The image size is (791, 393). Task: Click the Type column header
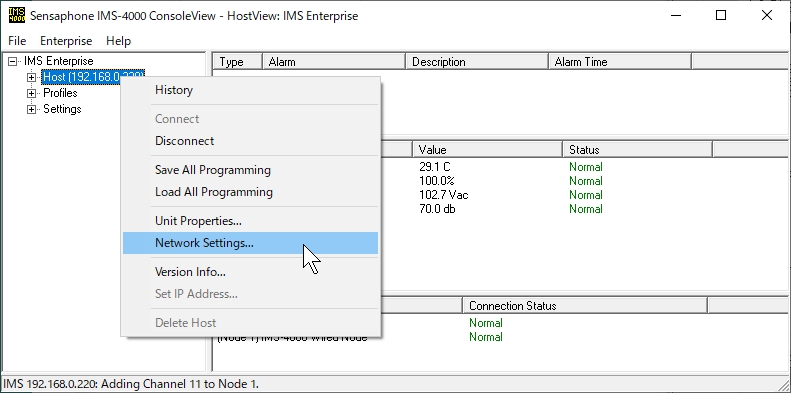[x=238, y=62]
